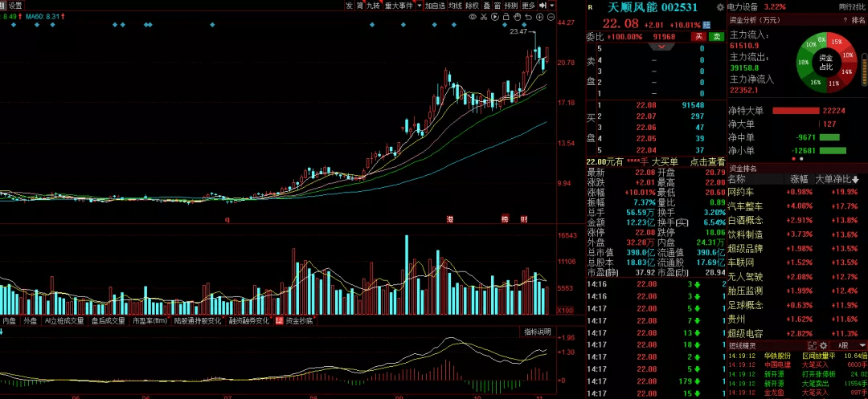The image size is (868, 399).
Task: Click 加自选 to add to watchlist
Action: [x=435, y=6]
